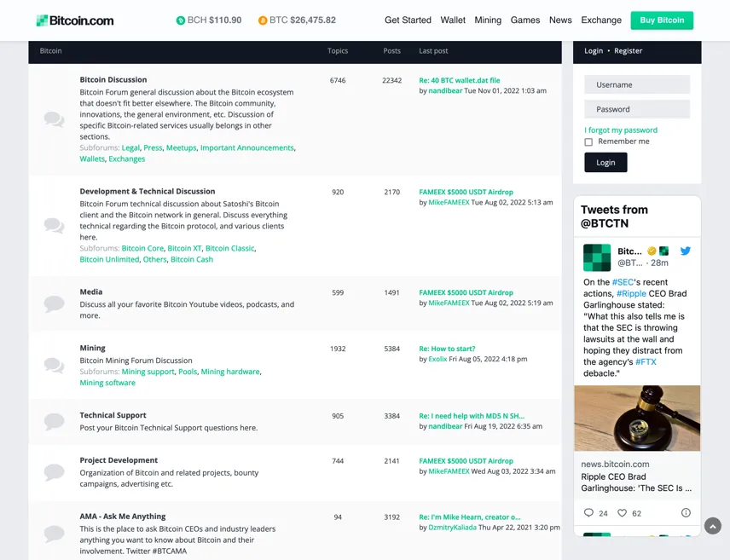Viewport: 730px width, 560px height.
Task: Click into the Password field
Action: [x=637, y=109]
